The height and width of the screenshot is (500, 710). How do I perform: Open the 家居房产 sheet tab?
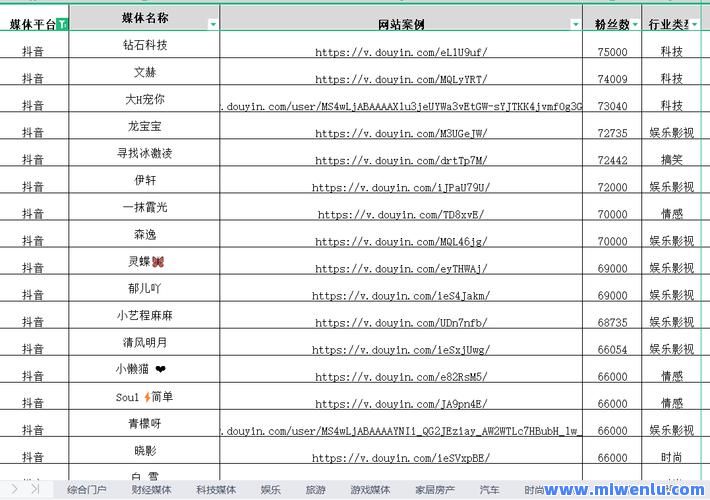[x=435, y=490]
